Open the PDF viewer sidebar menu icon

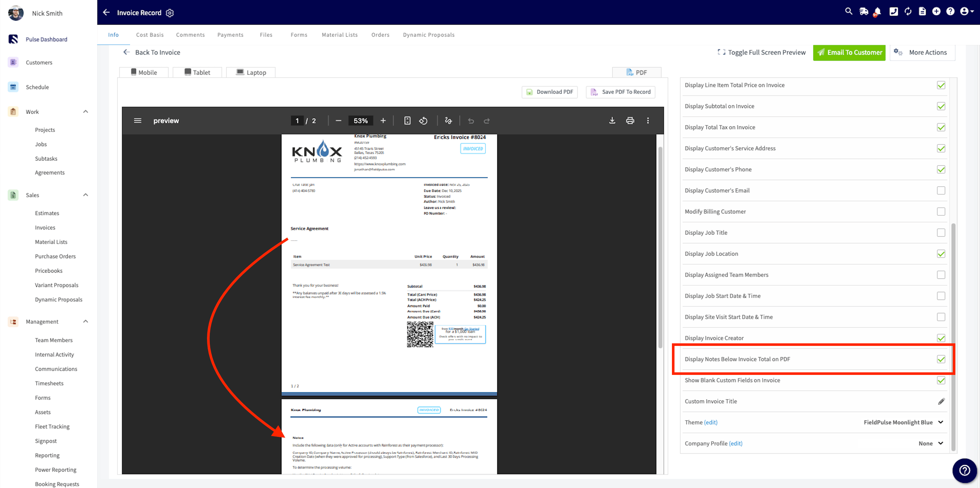pos(138,121)
